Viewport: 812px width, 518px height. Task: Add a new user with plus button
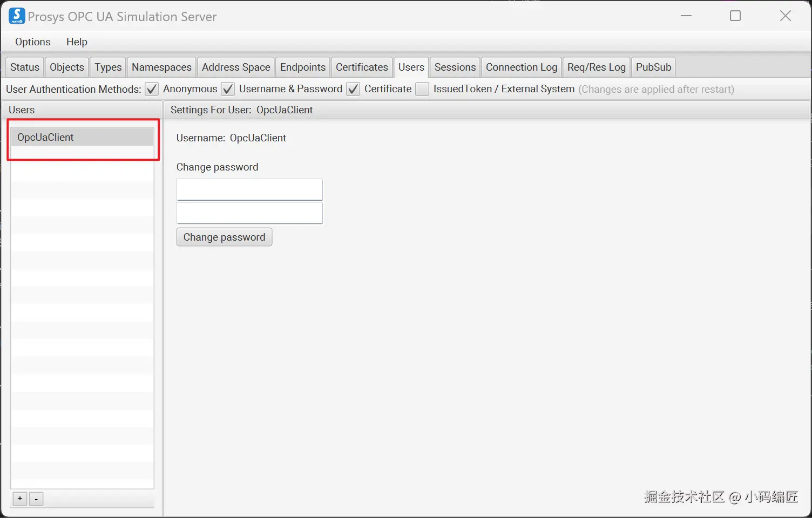(20, 499)
